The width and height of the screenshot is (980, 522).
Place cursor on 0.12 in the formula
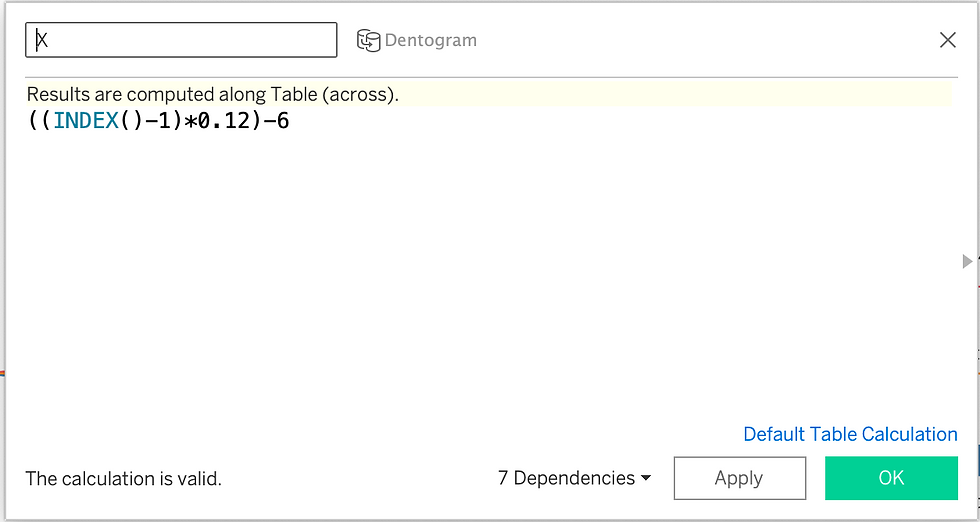tap(224, 120)
